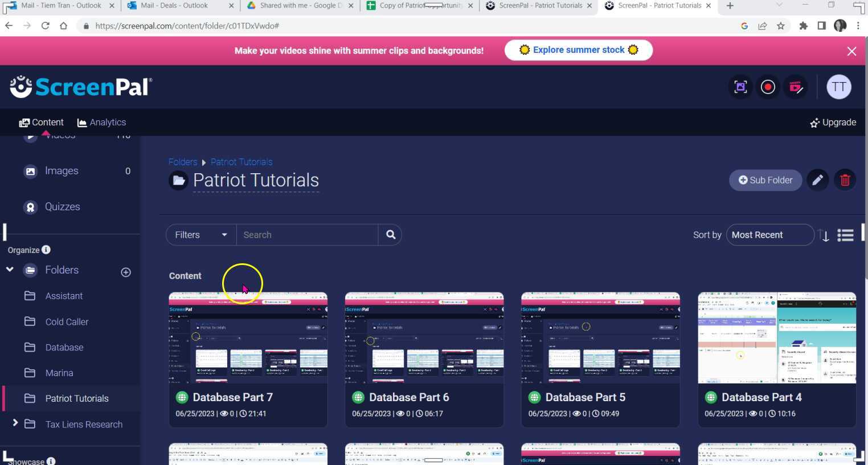868x465 pixels.
Task: Edit the Patriot Tutorials folder with the pencil icon
Action: point(817,180)
